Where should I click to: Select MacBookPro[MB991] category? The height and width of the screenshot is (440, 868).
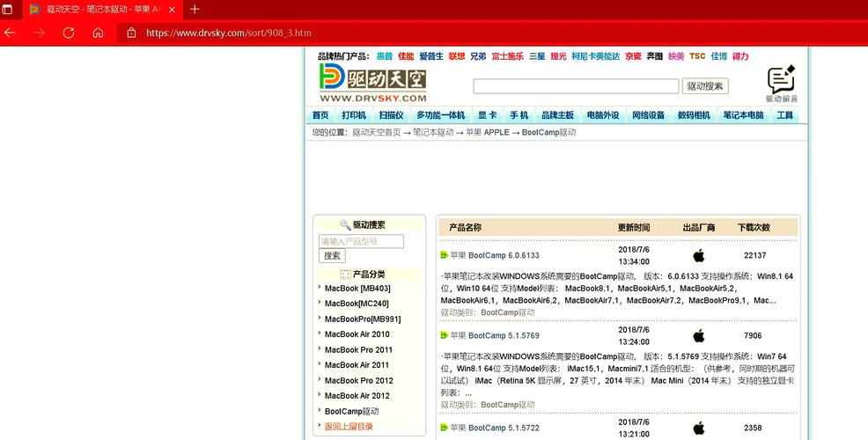363,319
